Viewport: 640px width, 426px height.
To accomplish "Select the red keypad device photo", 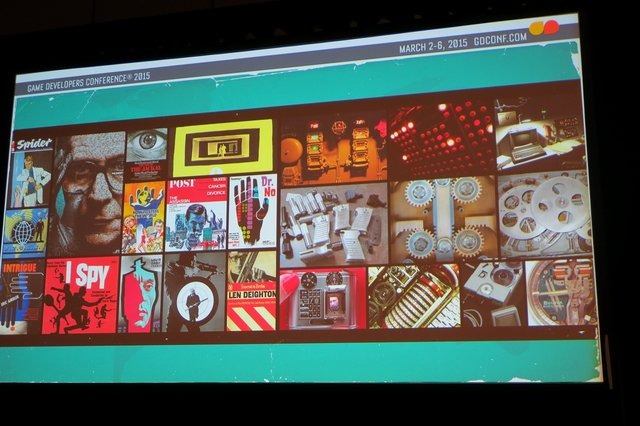I will 323,299.
